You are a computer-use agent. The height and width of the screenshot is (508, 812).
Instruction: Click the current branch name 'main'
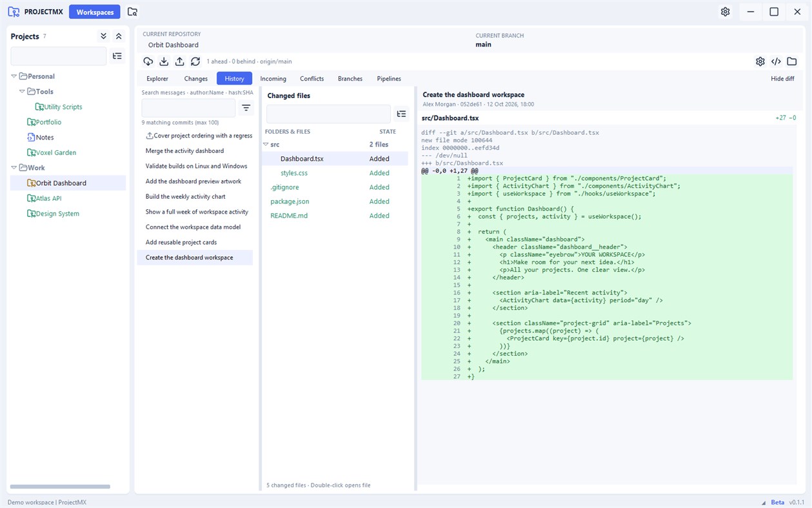[x=483, y=45]
